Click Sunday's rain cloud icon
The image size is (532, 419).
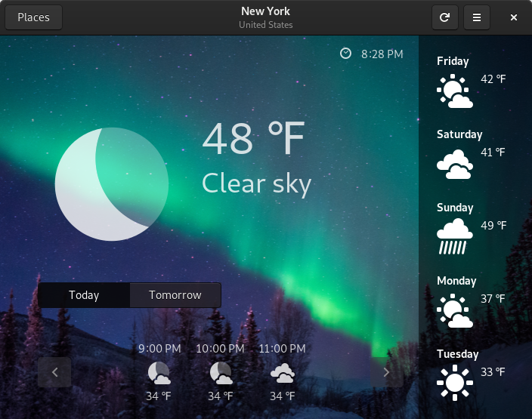click(x=454, y=236)
